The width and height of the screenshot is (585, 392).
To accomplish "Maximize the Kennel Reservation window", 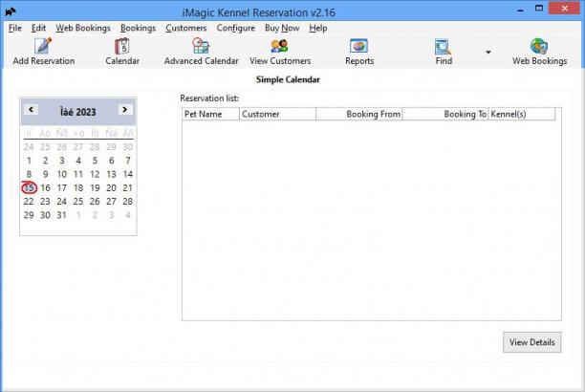I will tap(539, 9).
